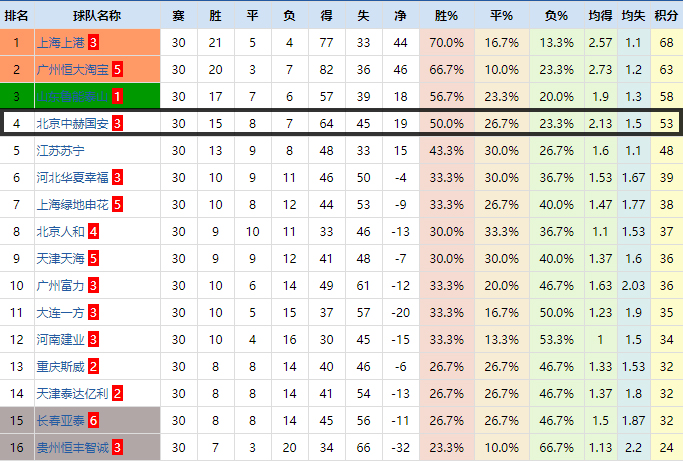Click the red 5 badge beside 天津天海

[93, 259]
